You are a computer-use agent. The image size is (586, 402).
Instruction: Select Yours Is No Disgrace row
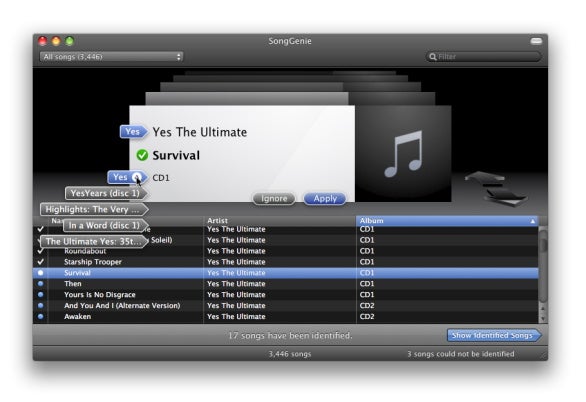(x=286, y=295)
